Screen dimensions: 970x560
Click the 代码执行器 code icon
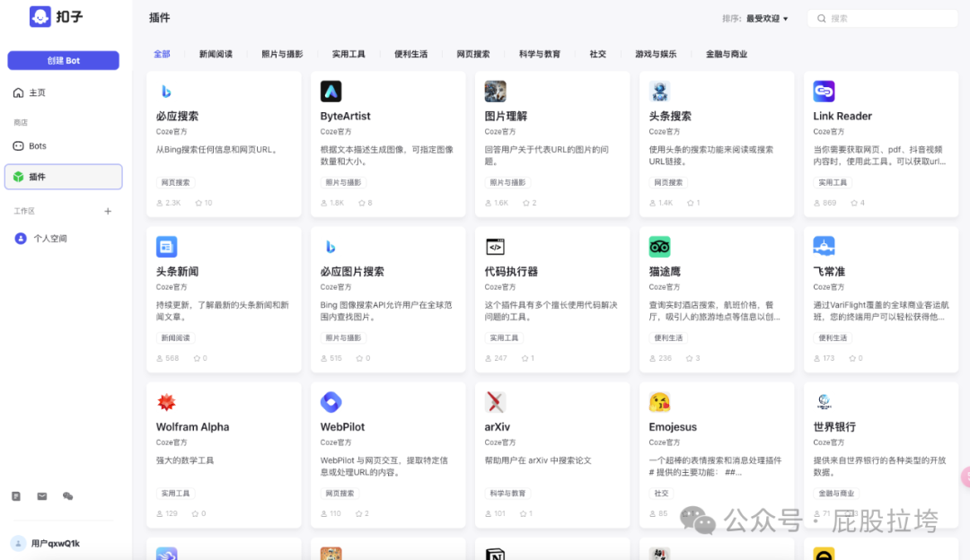tap(495, 247)
